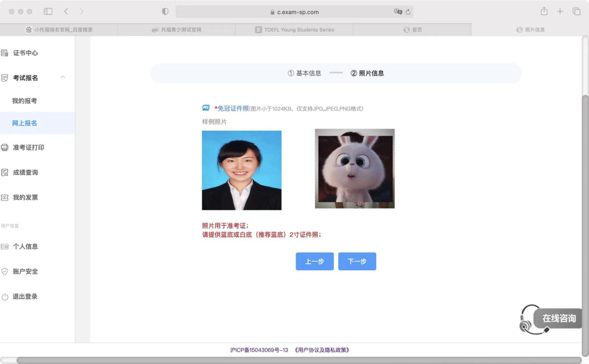
Task: Click the 准考证打印 printer icon
Action: click(x=4, y=148)
